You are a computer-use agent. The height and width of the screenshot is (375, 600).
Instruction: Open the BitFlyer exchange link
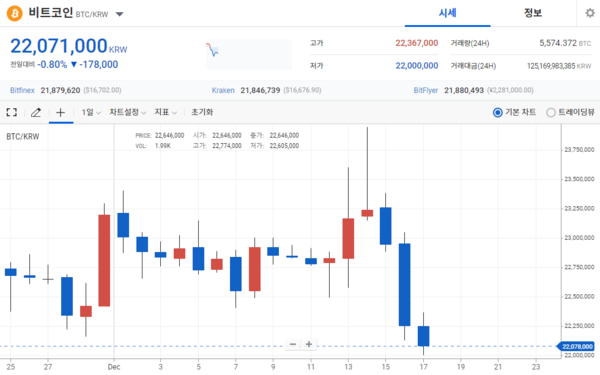click(426, 90)
